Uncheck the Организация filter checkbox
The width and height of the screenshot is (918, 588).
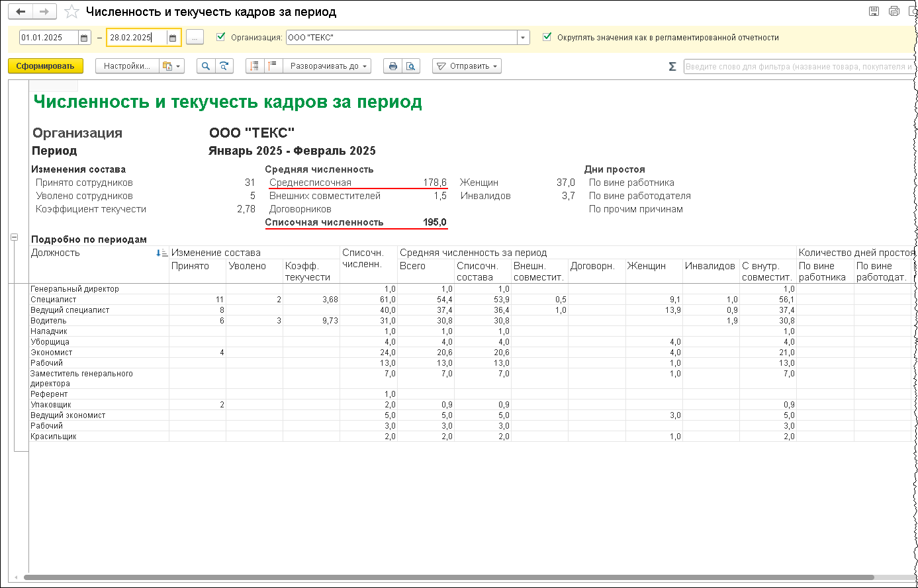pos(221,37)
